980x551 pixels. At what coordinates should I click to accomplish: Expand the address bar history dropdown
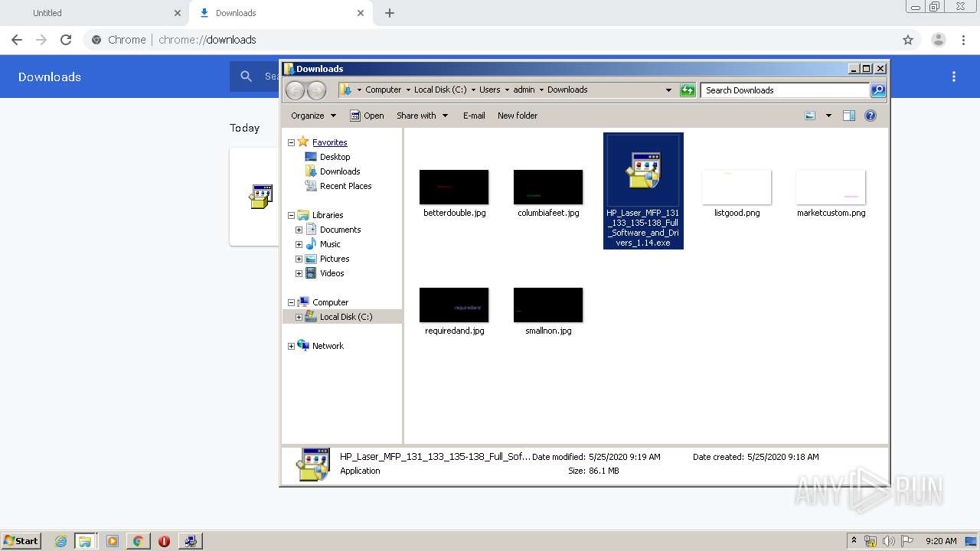(669, 90)
